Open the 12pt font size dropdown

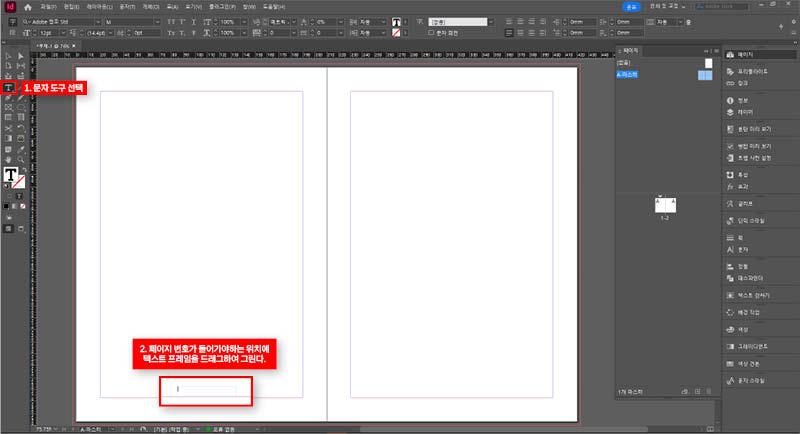(x=63, y=33)
